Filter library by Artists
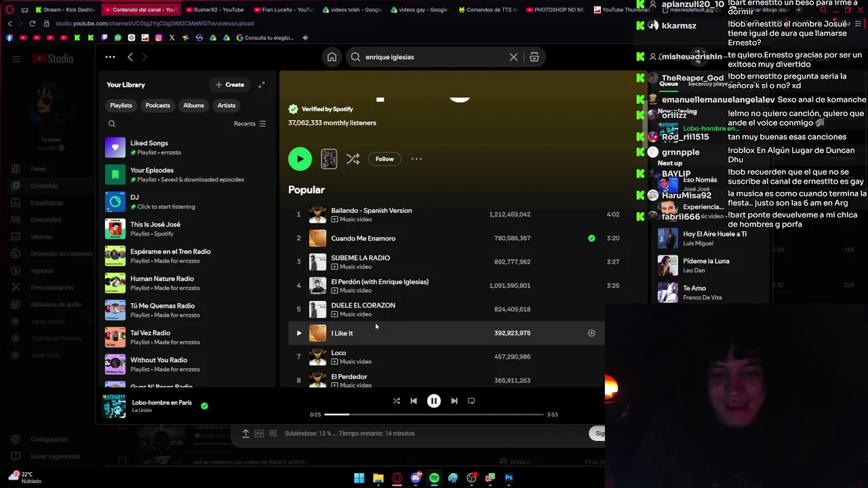 click(226, 106)
